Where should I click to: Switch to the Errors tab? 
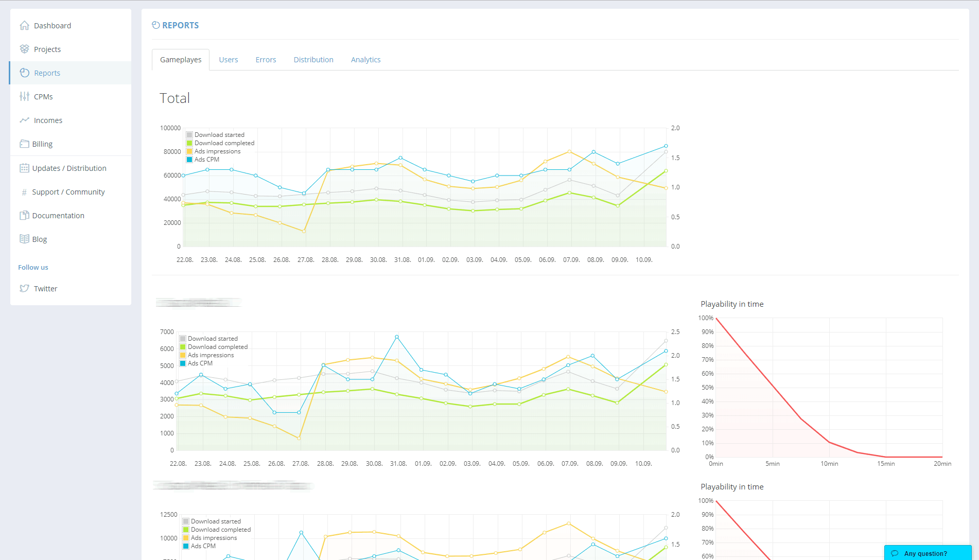(266, 60)
